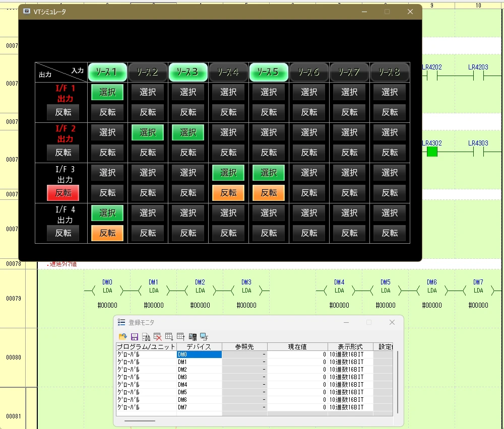Click DM3 LDA instruction in ladder
504x429 pixels.
(246, 291)
